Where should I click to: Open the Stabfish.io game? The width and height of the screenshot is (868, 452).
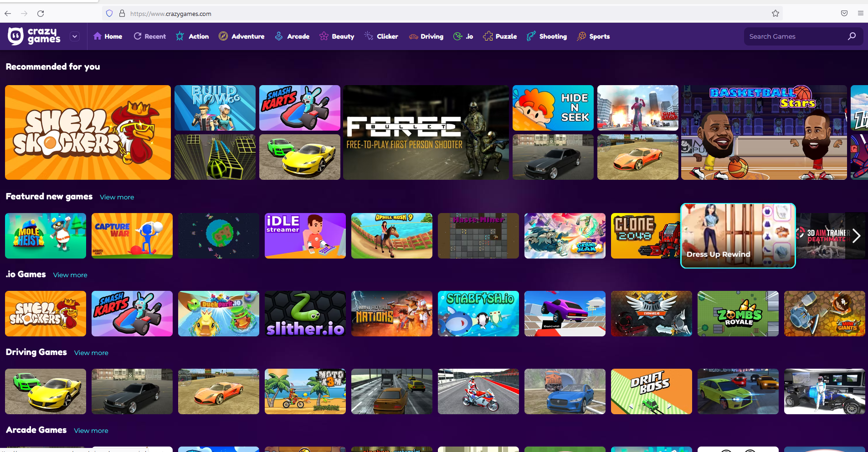click(x=478, y=314)
